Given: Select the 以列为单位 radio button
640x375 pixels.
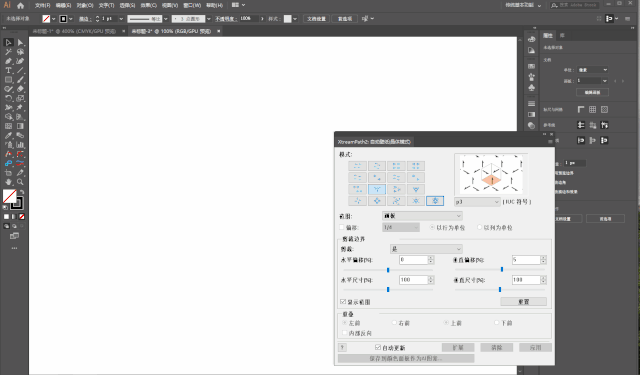Looking at the screenshot, I should point(480,227).
